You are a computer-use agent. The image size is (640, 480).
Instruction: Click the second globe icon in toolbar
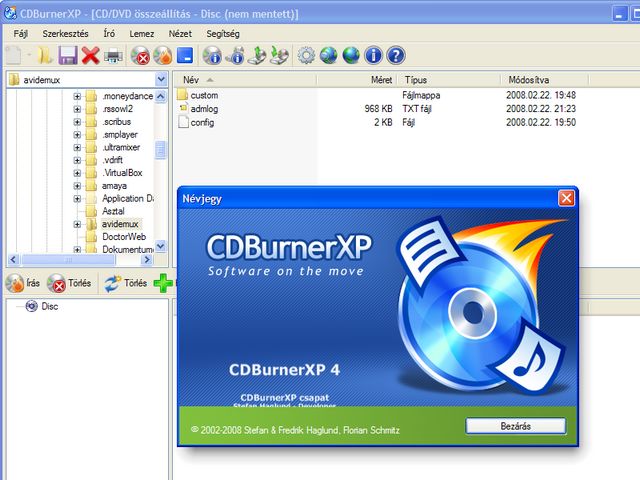tap(351, 56)
